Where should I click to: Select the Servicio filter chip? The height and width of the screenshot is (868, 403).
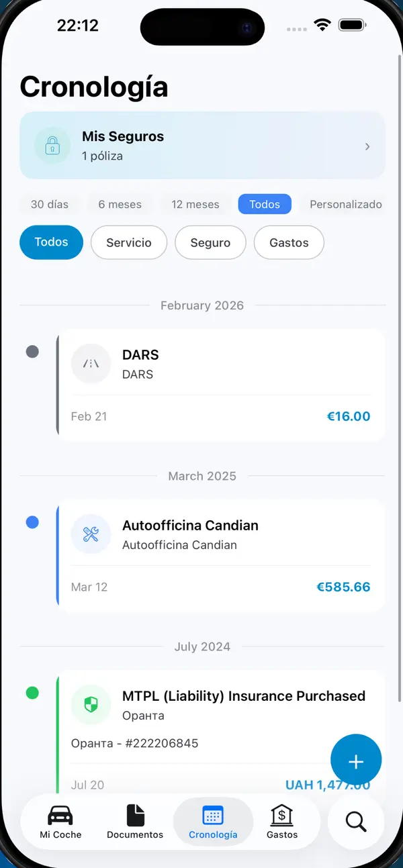click(x=129, y=242)
